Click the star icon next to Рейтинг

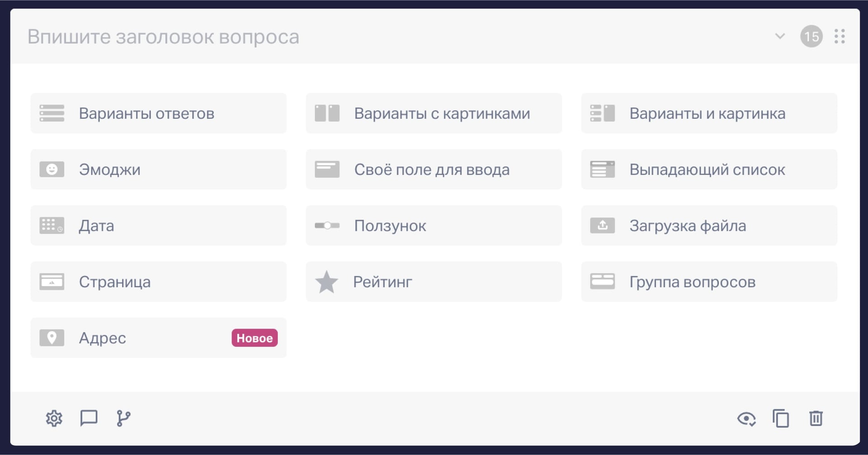(326, 281)
